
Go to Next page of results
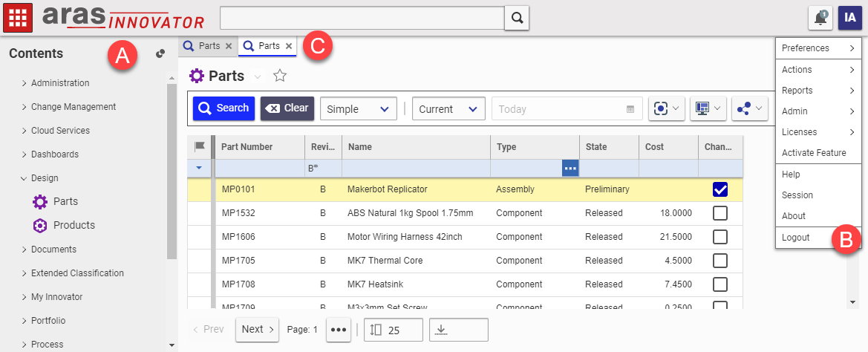tap(257, 329)
